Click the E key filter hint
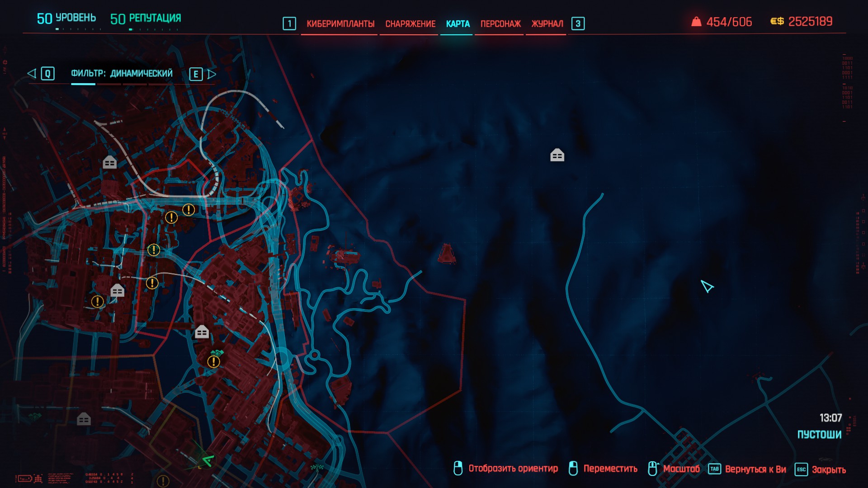The height and width of the screenshot is (488, 868). pyautogui.click(x=195, y=74)
